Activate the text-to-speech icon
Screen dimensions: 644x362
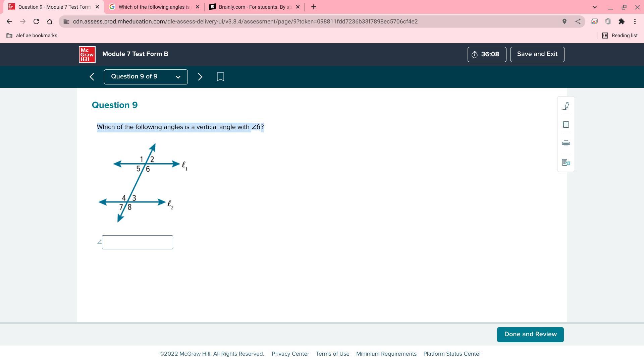[x=566, y=163]
